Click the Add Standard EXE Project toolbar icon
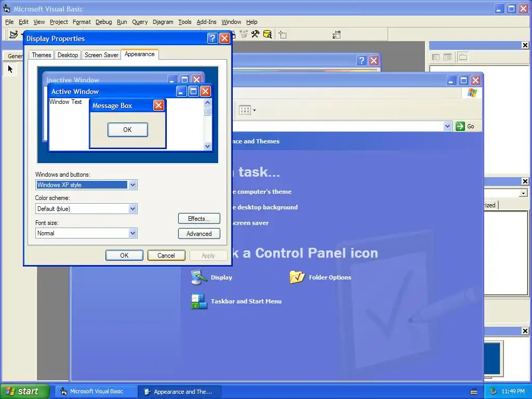This screenshot has width=532, height=399. coord(14,34)
